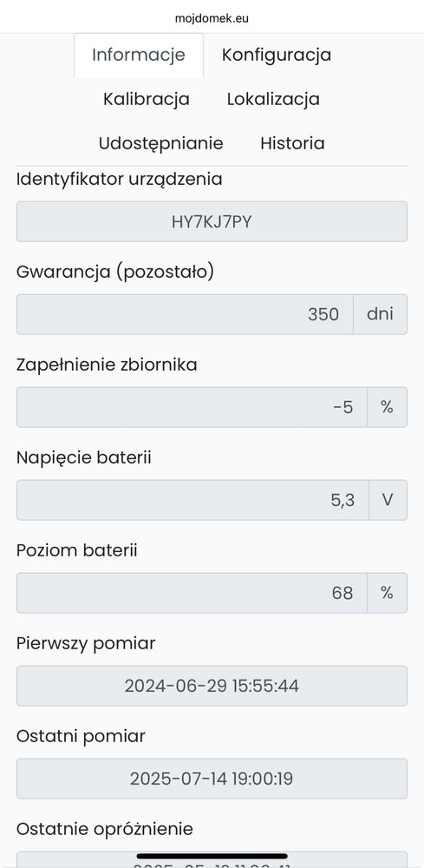The image size is (424, 868).
Task: Tap the tank fill field showing -5
Action: coord(192,407)
